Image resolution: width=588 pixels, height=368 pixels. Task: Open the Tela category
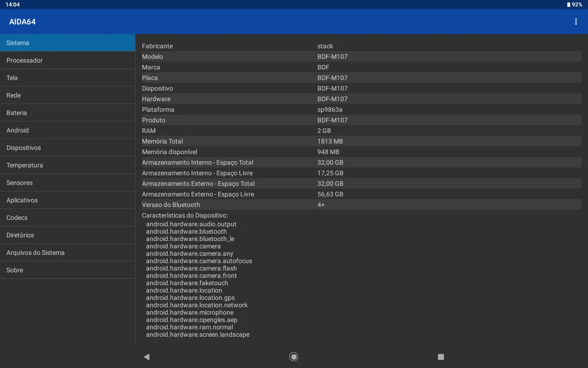(68, 78)
